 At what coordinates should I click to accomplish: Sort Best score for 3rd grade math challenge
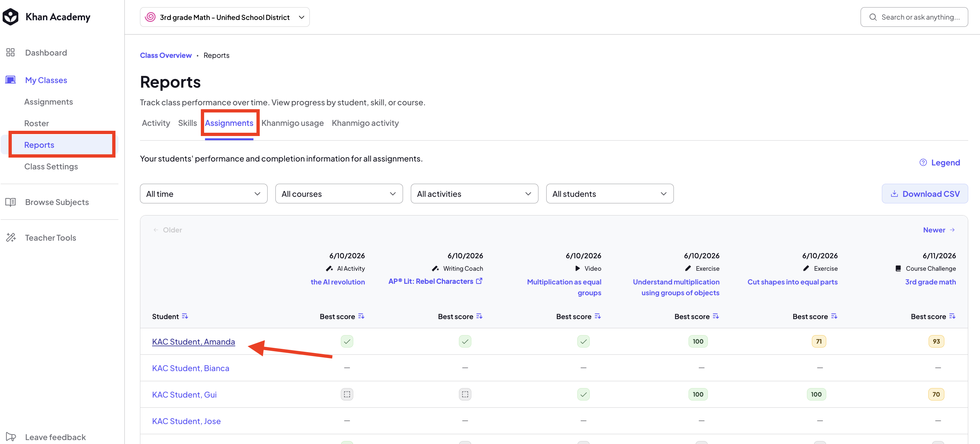coord(952,316)
